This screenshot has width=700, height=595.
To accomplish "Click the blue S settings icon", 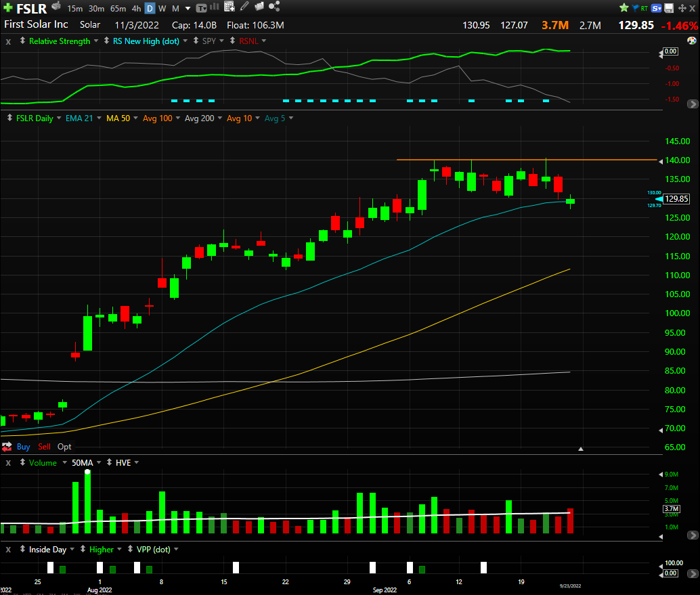I will coord(656,8).
